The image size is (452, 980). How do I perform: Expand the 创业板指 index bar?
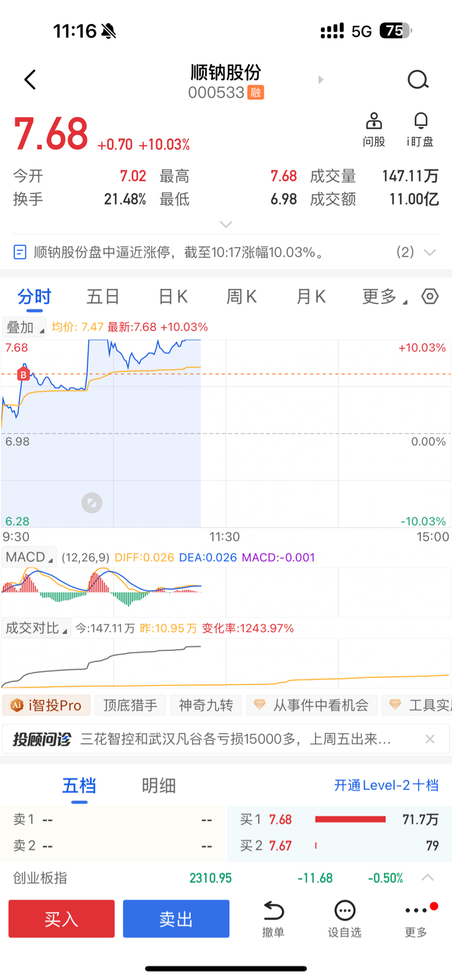pyautogui.click(x=428, y=878)
